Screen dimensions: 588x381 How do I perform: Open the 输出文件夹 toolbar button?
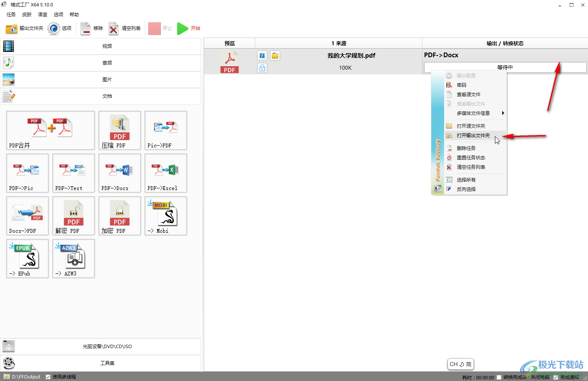pyautogui.click(x=24, y=29)
